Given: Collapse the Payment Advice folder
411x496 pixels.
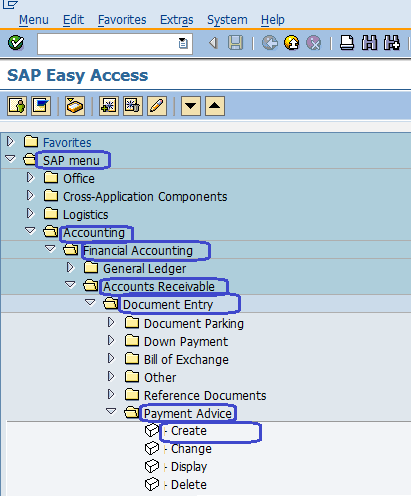Looking at the screenshot, I should click(111, 411).
